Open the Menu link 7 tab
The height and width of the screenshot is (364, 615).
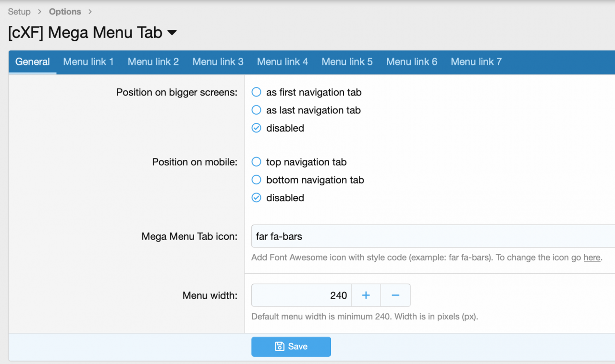point(476,62)
